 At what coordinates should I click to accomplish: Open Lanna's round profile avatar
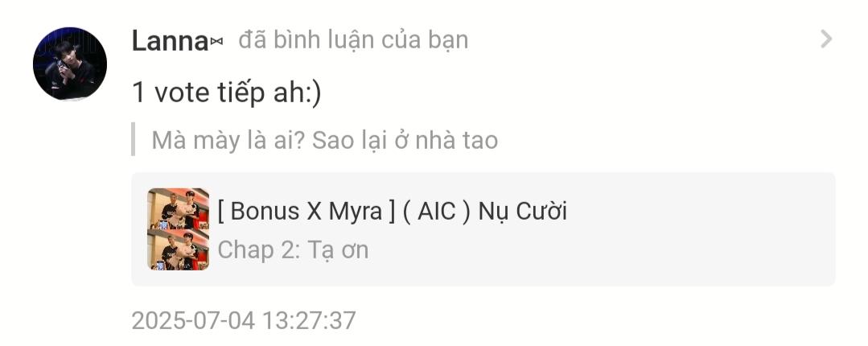70,63
